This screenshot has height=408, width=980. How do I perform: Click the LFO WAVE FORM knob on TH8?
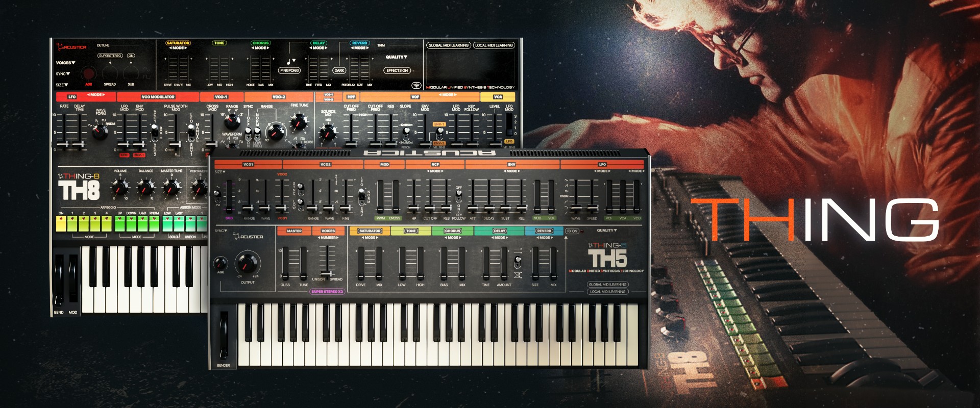click(x=99, y=132)
